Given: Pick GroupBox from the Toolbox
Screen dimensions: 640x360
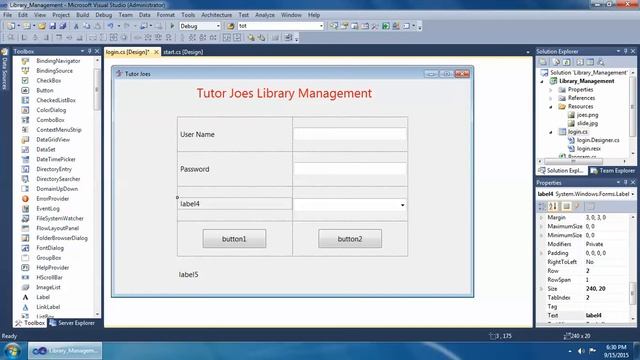Looking at the screenshot, I should [49, 258].
